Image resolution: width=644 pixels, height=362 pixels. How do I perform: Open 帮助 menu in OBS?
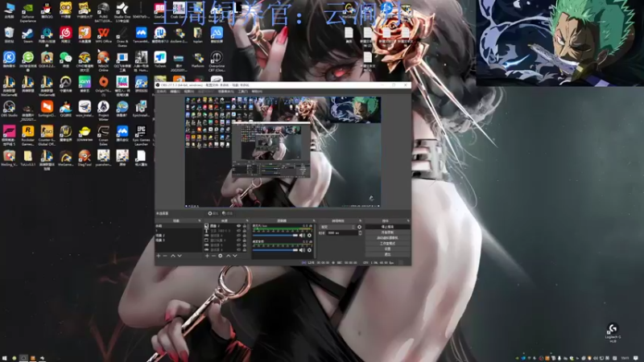[x=257, y=92]
